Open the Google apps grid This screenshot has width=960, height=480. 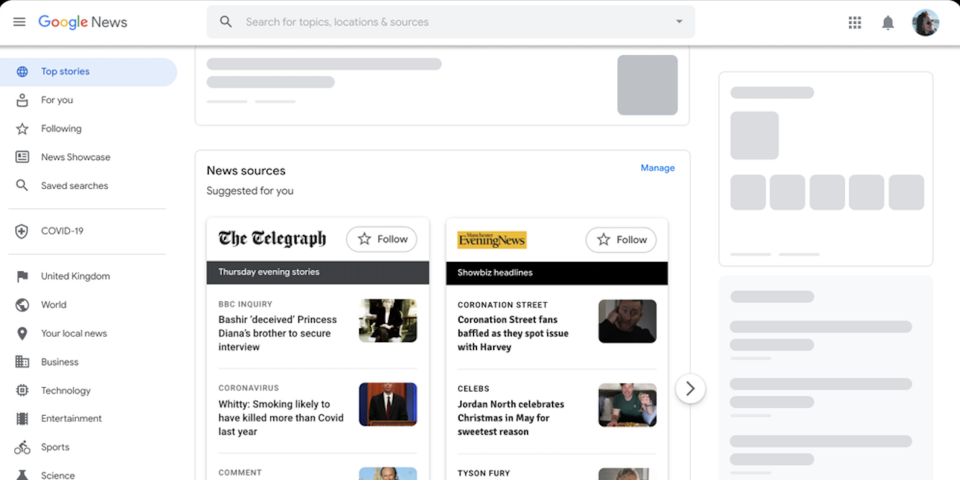click(855, 22)
